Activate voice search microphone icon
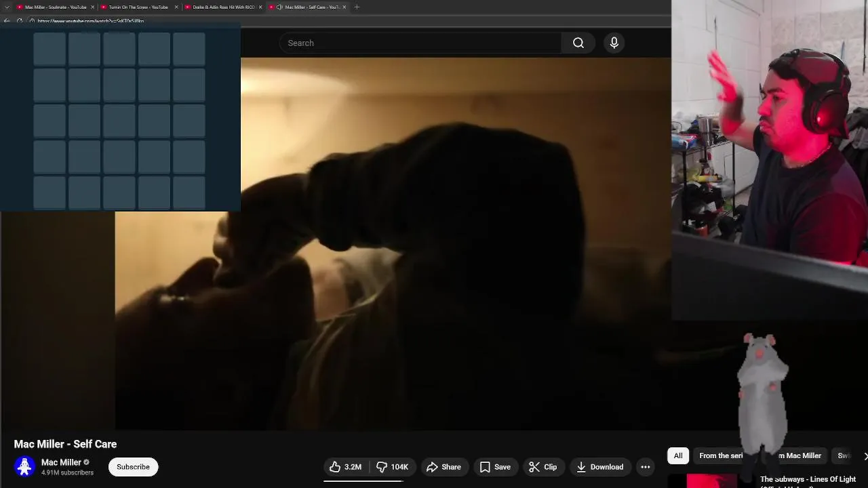 tap(614, 43)
